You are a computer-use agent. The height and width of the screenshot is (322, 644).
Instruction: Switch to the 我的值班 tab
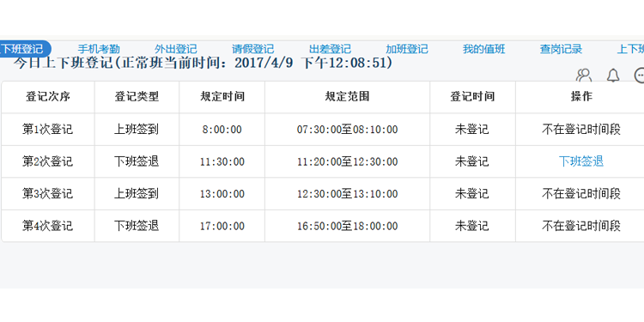[483, 49]
